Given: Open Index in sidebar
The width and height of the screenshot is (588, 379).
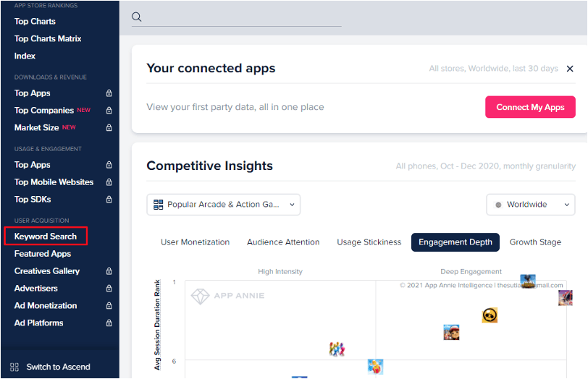Looking at the screenshot, I should point(25,56).
